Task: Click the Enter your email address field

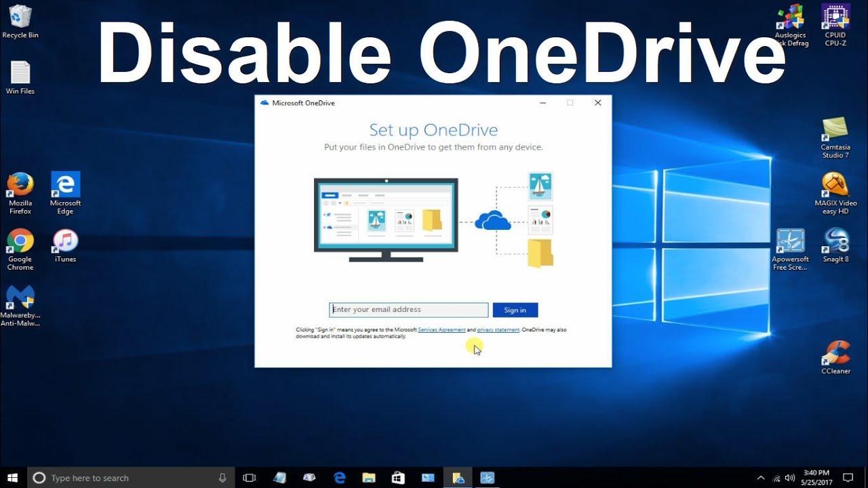Action: [409, 310]
